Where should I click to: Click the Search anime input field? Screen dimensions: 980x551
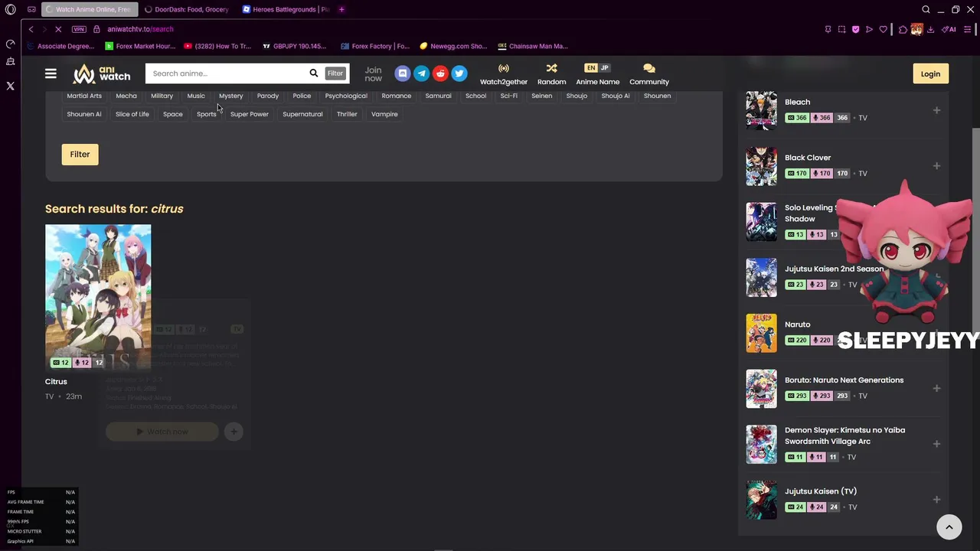226,73
